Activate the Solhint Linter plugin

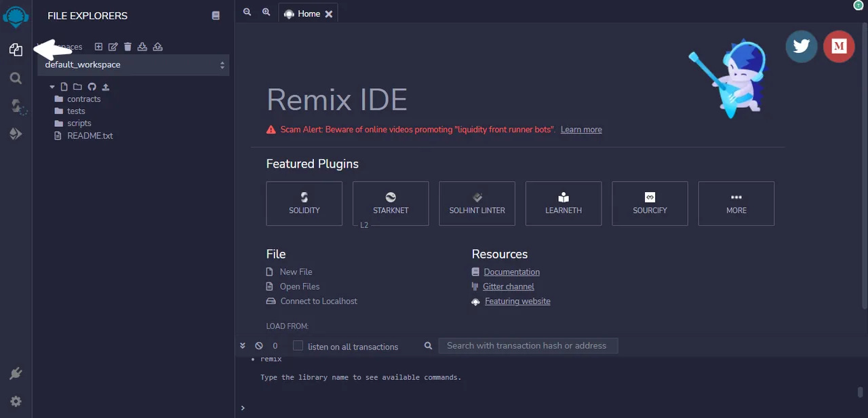477,203
